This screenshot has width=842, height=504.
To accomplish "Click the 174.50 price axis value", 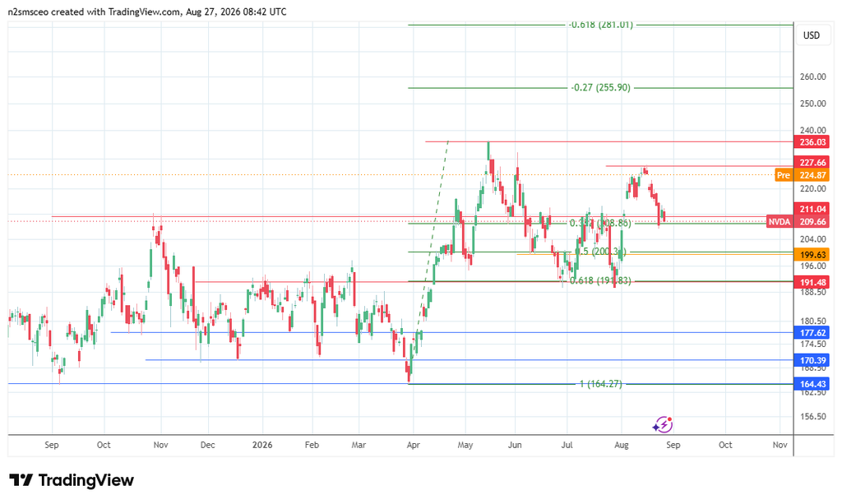I will point(812,344).
